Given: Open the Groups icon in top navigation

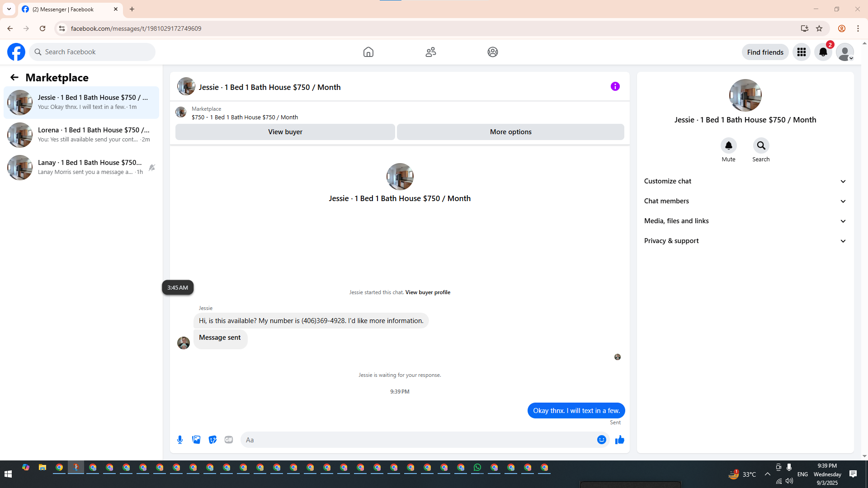Looking at the screenshot, I should click(493, 52).
